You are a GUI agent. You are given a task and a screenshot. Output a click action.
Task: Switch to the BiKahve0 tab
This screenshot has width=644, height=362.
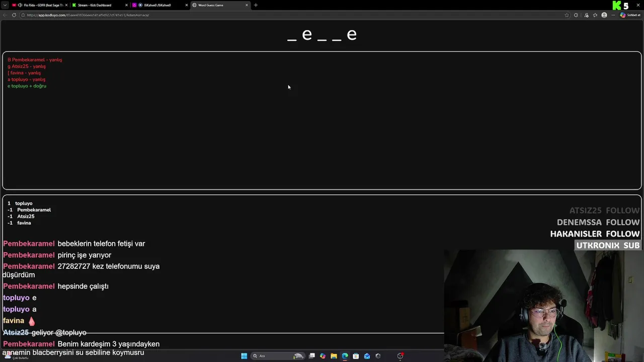click(x=160, y=5)
